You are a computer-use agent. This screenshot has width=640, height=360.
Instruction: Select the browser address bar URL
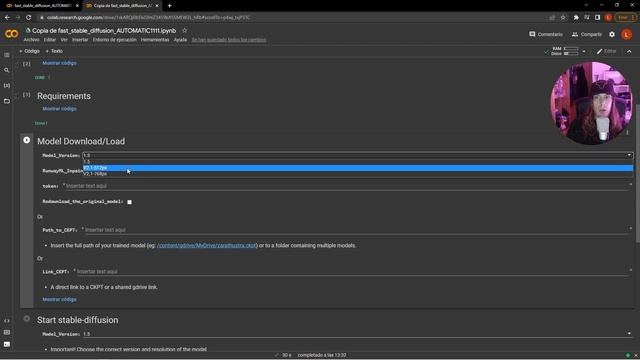[149, 18]
